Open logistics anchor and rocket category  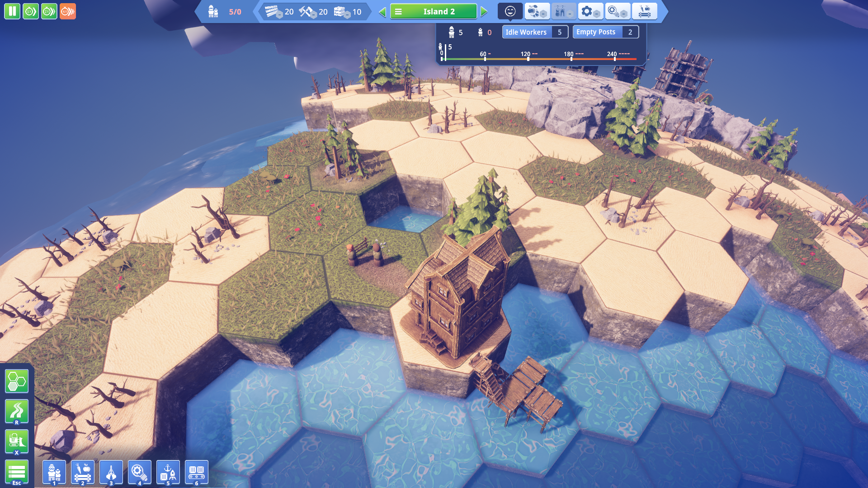click(168, 473)
